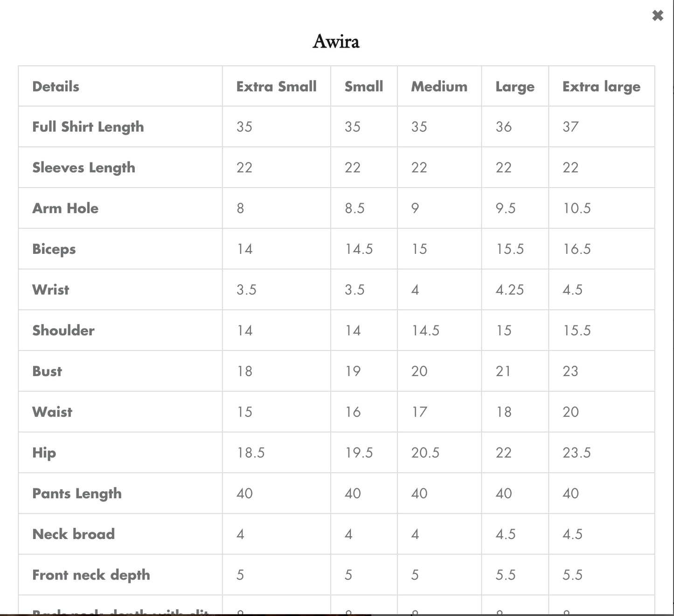Click the Full Shirt Length row label

click(88, 127)
